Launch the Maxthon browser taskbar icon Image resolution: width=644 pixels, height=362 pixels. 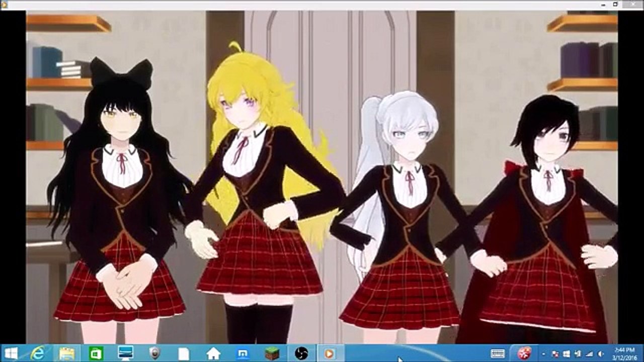pos(243,353)
